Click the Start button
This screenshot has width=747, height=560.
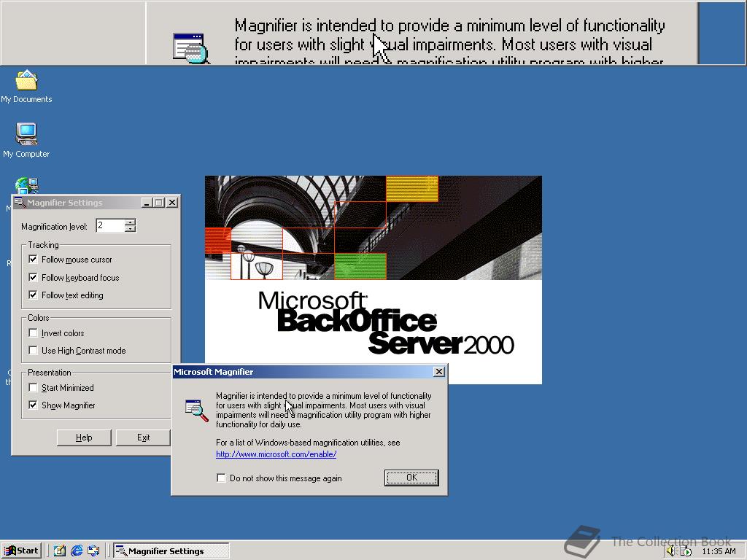pyautogui.click(x=21, y=551)
